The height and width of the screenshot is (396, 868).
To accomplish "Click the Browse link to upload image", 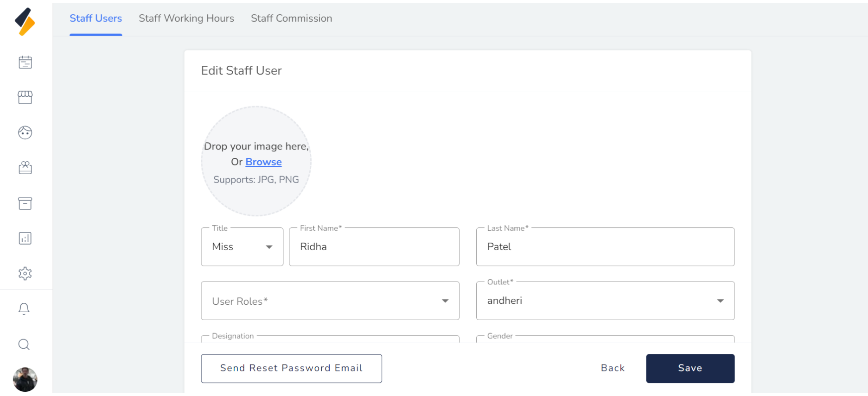I will tap(263, 162).
